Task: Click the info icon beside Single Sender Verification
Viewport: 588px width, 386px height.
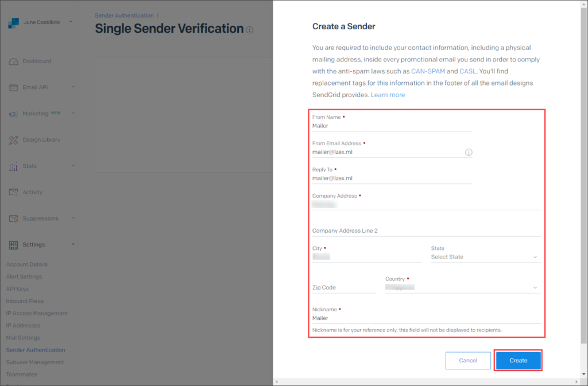Action: click(249, 29)
